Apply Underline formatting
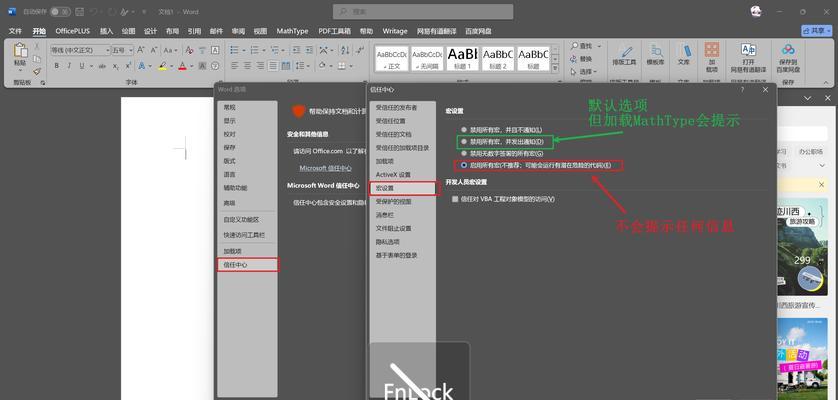Viewport: 838px width, 400px height. (82, 66)
